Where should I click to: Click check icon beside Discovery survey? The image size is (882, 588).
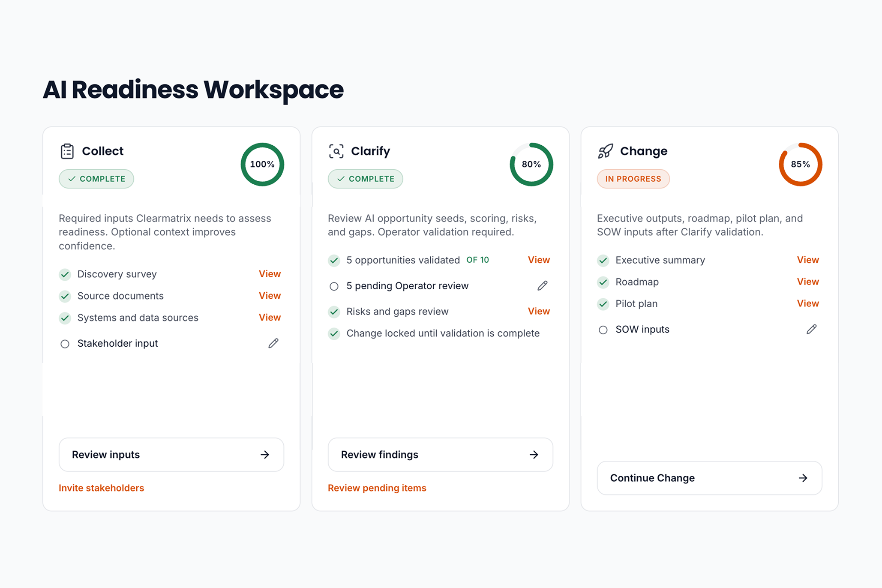[65, 274]
